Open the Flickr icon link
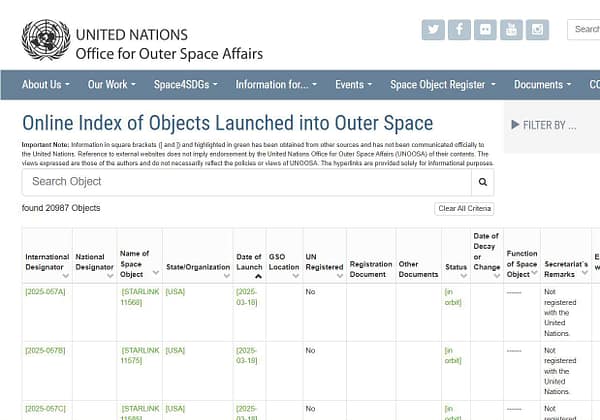600x420 pixels. click(486, 30)
